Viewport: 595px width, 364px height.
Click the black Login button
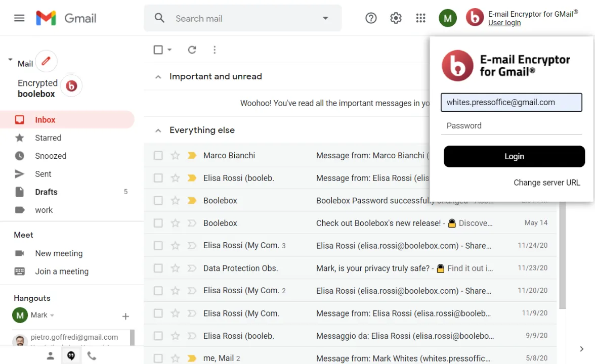pos(514,156)
